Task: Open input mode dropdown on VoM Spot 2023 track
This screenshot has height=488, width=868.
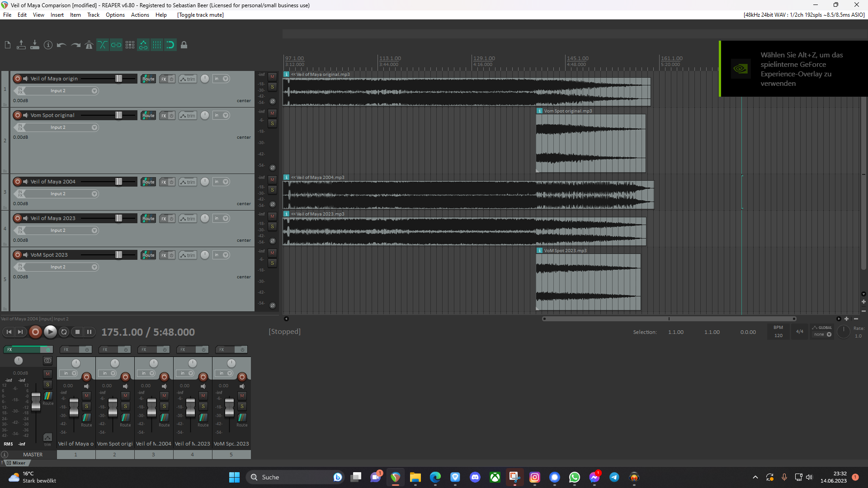Action: tap(222, 255)
